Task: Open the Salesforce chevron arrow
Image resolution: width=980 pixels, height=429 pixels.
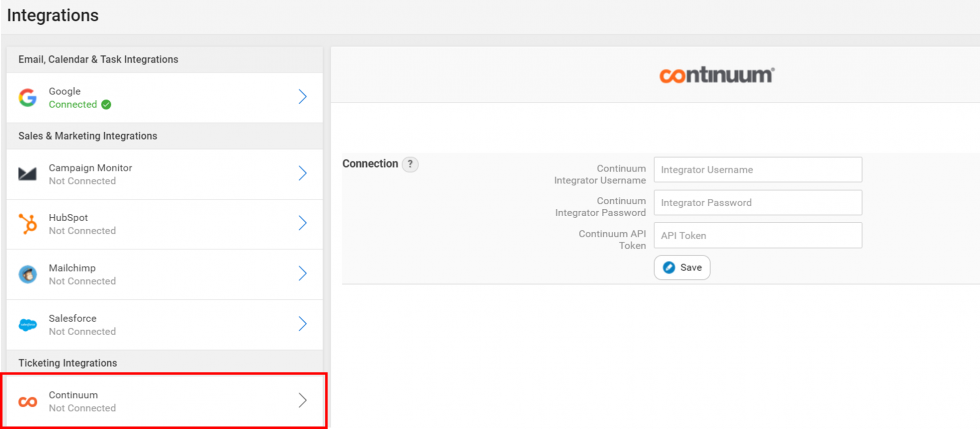Action: tap(302, 324)
